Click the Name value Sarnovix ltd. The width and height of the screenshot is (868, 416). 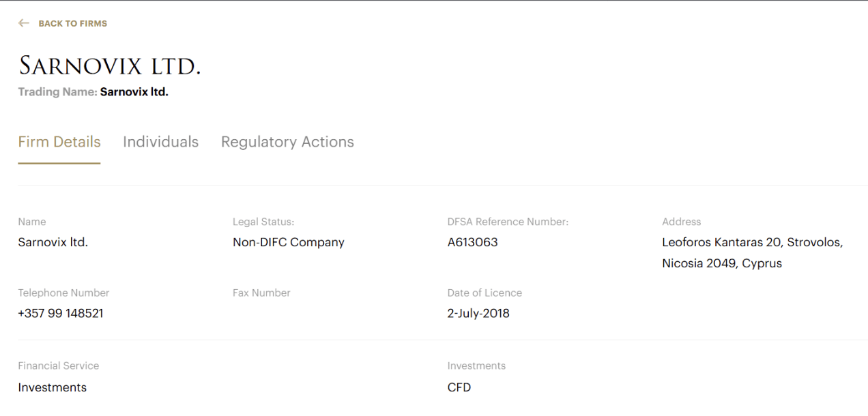(53, 242)
